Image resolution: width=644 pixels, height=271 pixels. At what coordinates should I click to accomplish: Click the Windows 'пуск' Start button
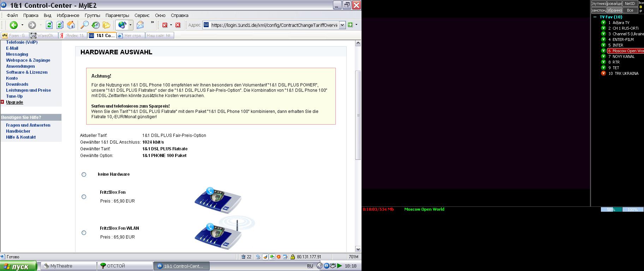click(18, 266)
